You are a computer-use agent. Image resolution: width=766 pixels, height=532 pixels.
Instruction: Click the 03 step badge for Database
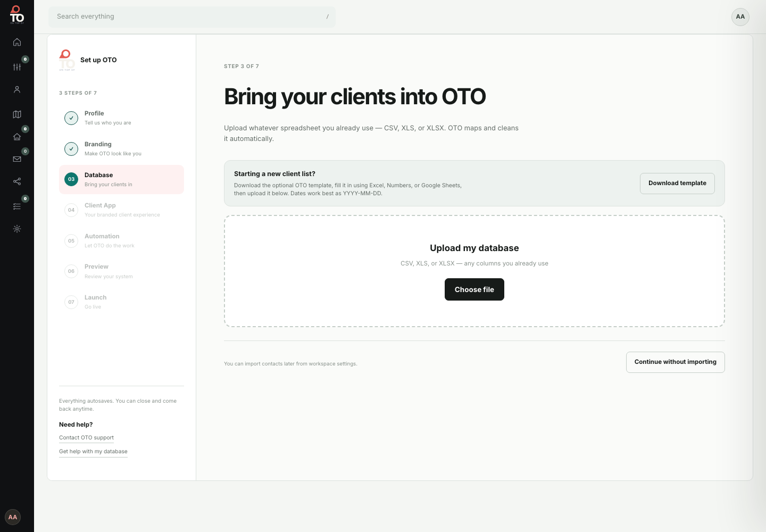click(x=71, y=179)
